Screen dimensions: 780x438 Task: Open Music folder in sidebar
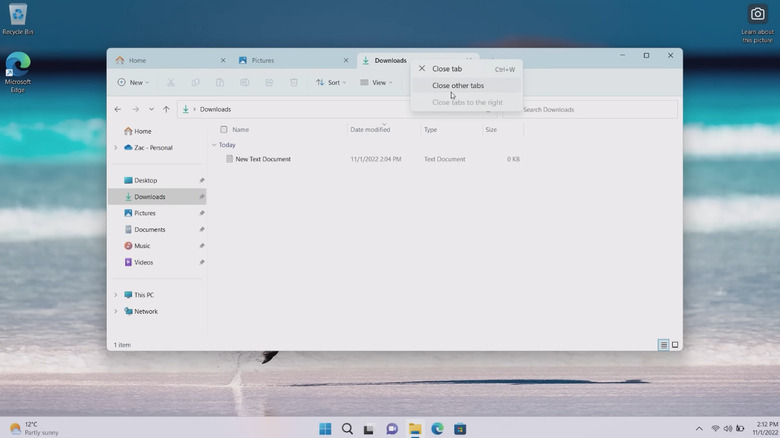coord(142,246)
